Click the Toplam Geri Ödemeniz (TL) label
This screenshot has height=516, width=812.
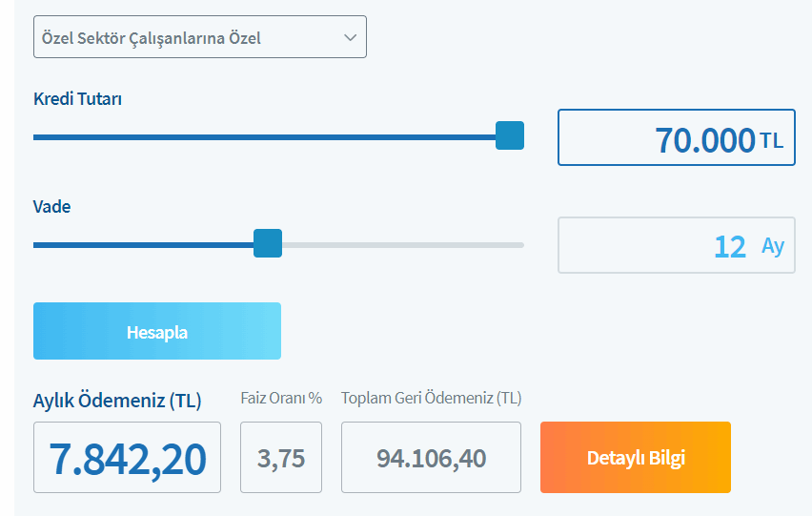coord(431,398)
